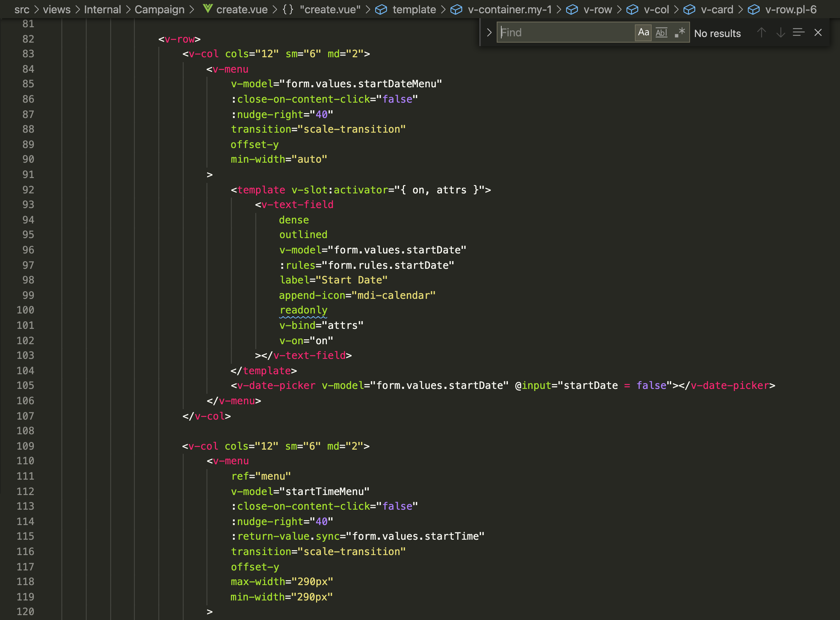Open views breadcrumb folder
The width and height of the screenshot is (840, 620).
tap(57, 9)
